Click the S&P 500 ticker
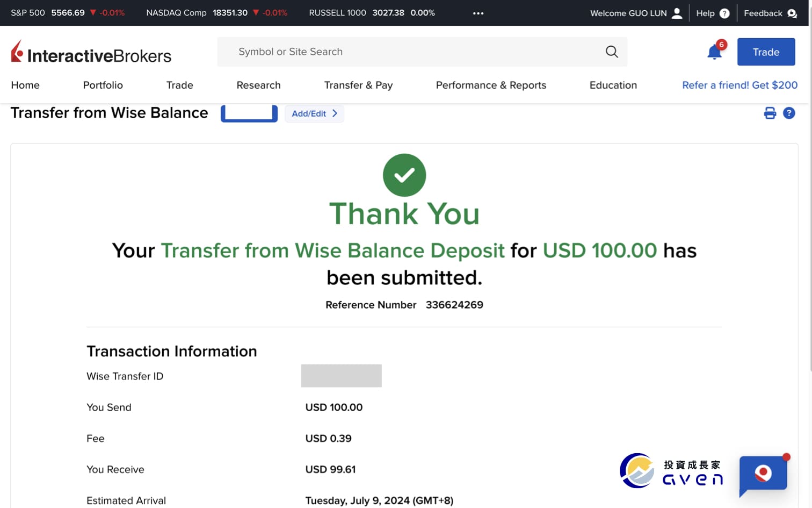 click(x=68, y=12)
